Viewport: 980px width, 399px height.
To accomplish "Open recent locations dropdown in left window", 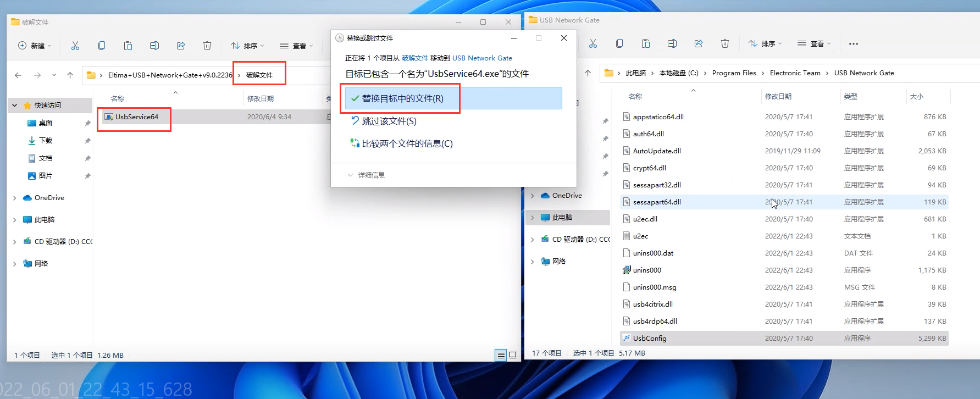I will click(x=54, y=75).
